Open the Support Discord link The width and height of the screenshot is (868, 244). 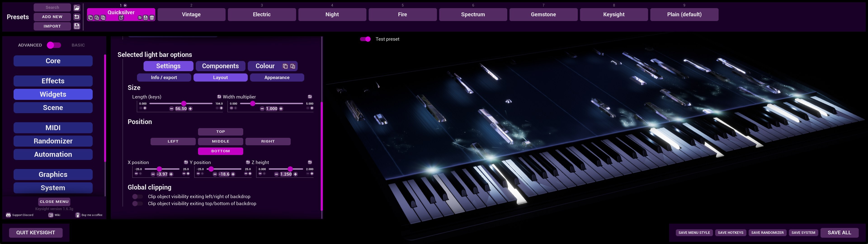[19, 215]
